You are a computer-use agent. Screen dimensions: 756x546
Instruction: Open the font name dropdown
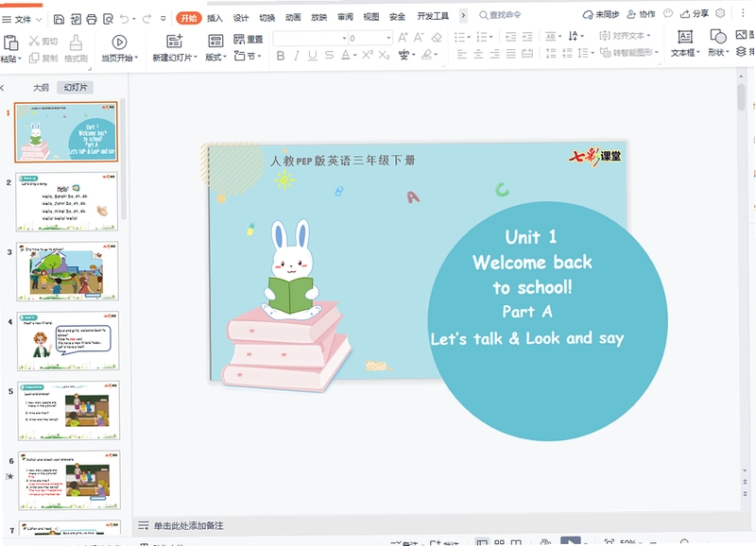click(344, 38)
